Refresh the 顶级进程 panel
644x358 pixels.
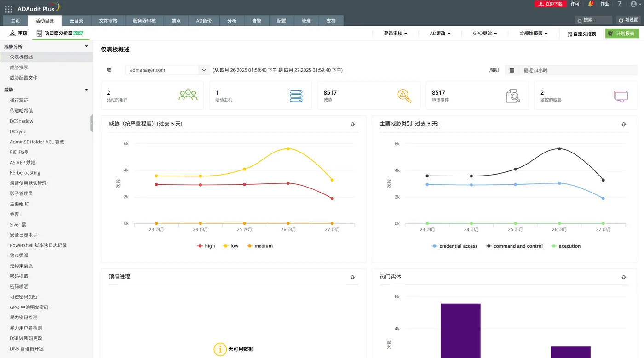point(353,277)
